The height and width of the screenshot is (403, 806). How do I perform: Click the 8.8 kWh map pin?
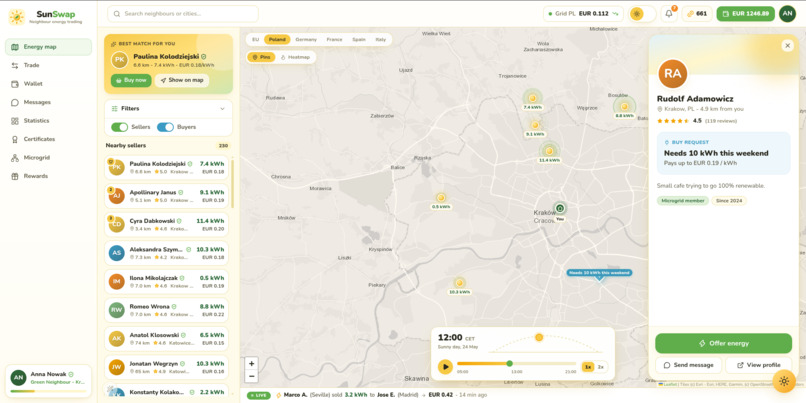(624, 107)
